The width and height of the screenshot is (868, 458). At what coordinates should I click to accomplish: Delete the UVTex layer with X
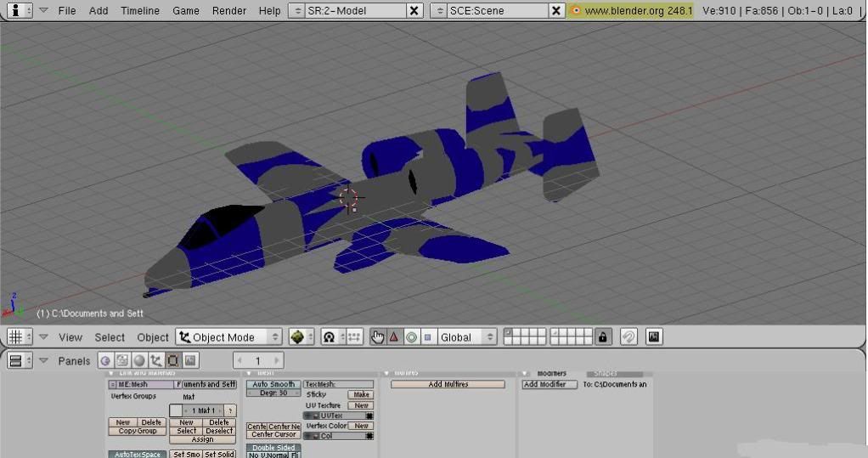pyautogui.click(x=369, y=416)
